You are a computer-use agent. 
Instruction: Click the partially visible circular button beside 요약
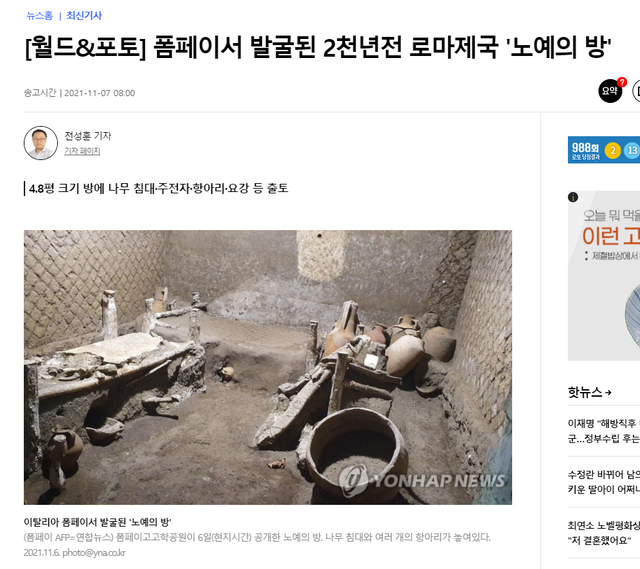pos(636,91)
